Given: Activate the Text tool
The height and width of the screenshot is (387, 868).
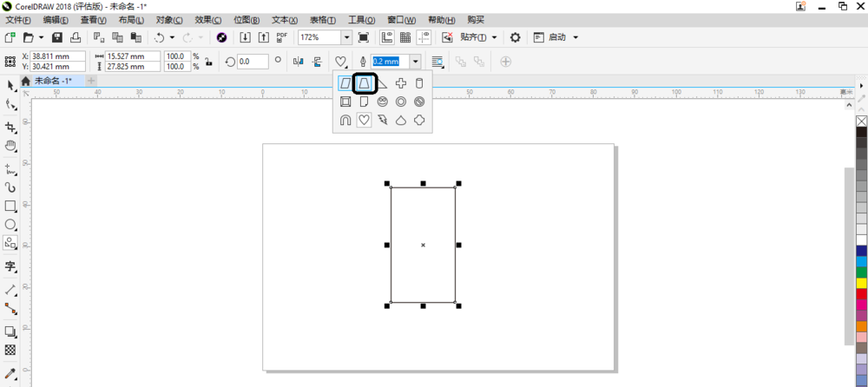Looking at the screenshot, I should [x=10, y=266].
